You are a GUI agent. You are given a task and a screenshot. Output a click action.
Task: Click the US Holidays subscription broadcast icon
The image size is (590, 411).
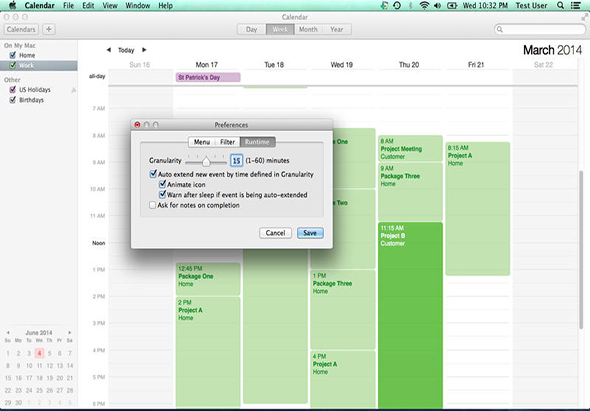coord(73,90)
